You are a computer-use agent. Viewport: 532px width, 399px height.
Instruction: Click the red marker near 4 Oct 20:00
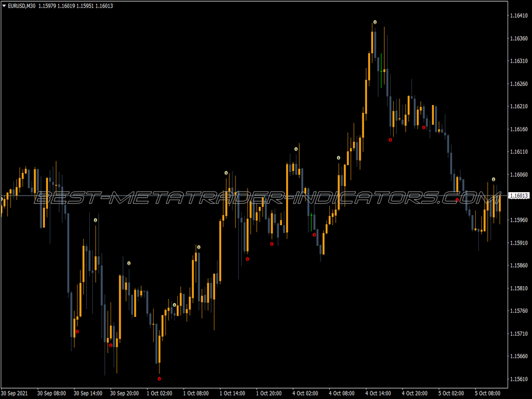click(423, 128)
